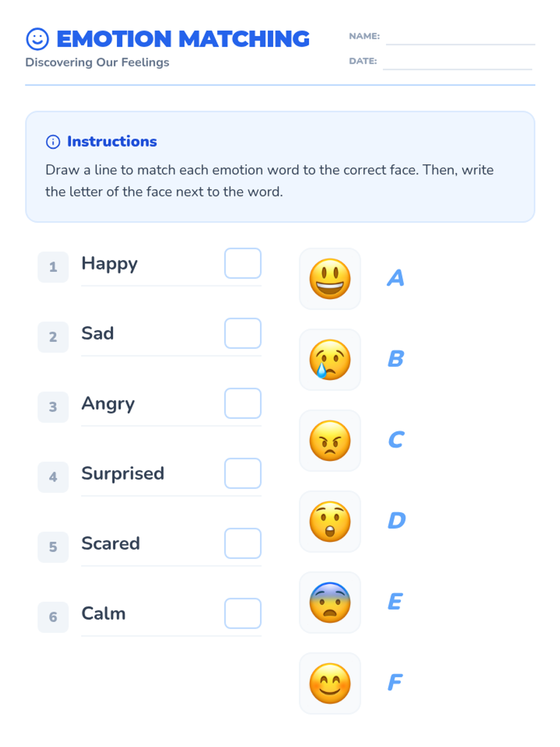Click the grinning happy face emoji
Viewport: 560px width, 747px height.
330,279
